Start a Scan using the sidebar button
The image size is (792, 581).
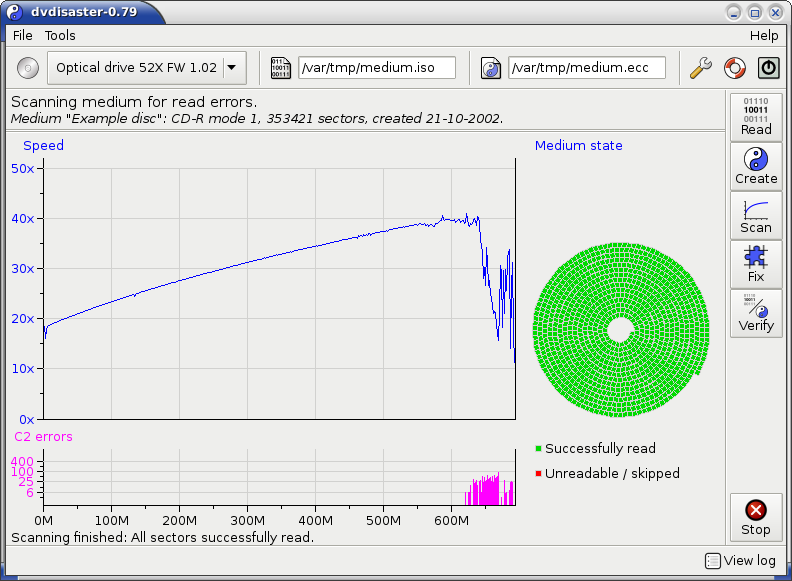pos(756,214)
